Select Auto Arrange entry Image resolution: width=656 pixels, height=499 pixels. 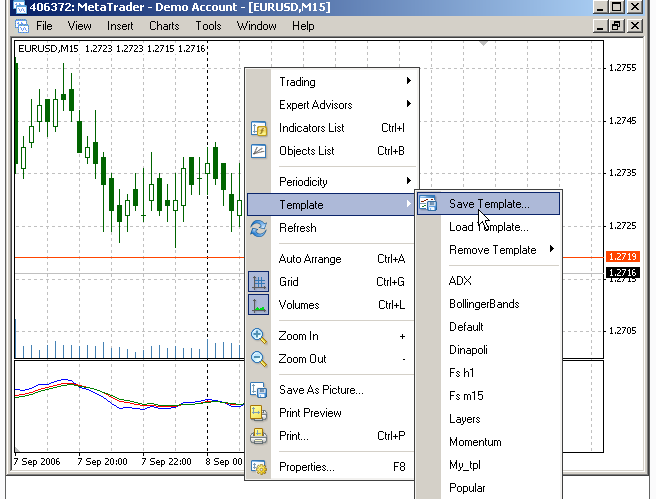pyautogui.click(x=331, y=259)
